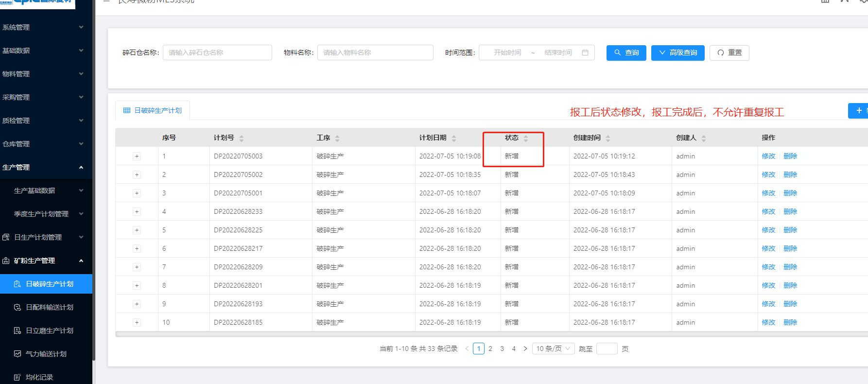Go to page 4
Screen dimensions: 868x384
tap(514, 349)
